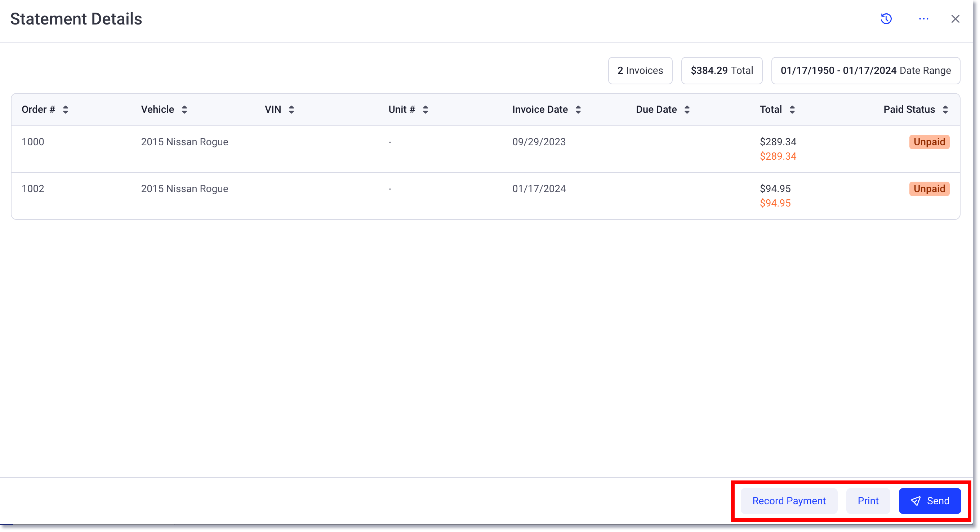Screen dimensions: 980x532
Task: Sort the Due Date column
Action: (687, 109)
